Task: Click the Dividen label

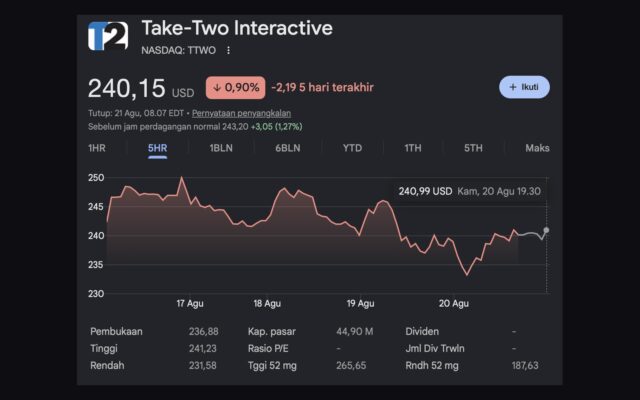Action: [x=422, y=331]
